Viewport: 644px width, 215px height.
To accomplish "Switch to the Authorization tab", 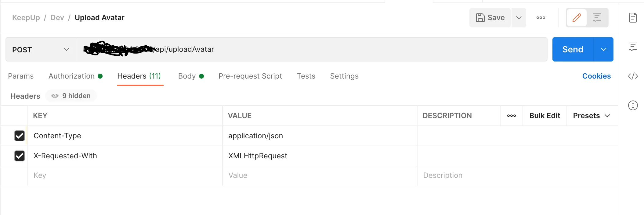I will tap(72, 76).
